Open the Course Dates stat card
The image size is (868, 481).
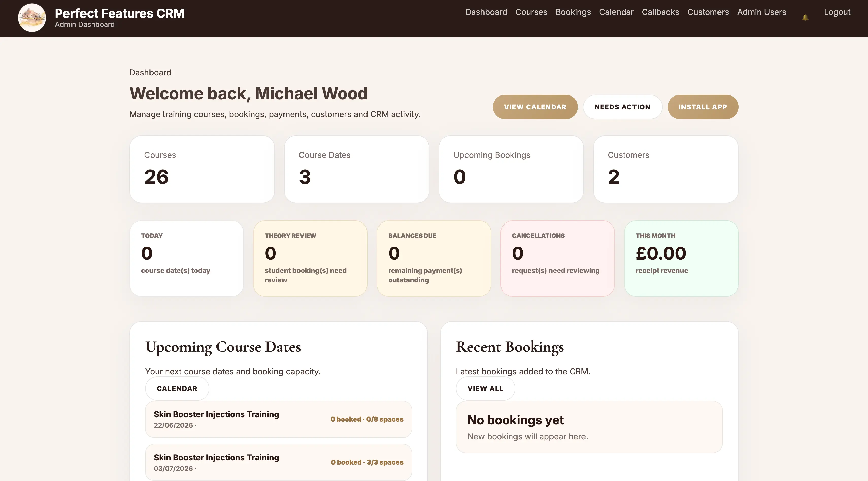[357, 169]
